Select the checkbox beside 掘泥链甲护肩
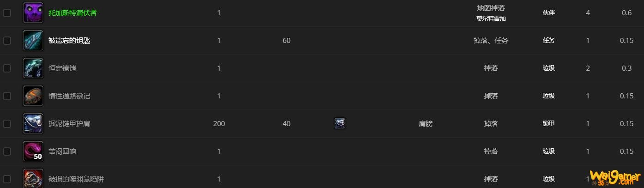644x188 pixels. (7, 124)
